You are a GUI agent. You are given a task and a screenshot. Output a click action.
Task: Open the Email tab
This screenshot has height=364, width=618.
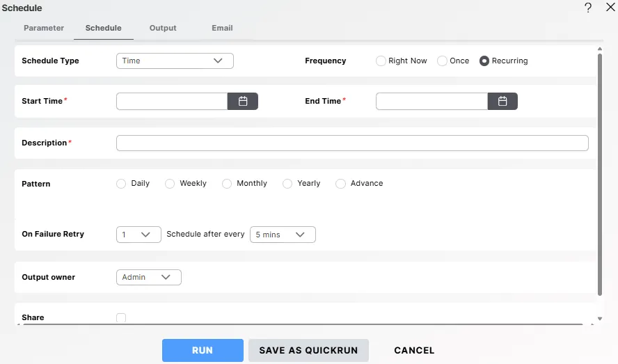[222, 29]
